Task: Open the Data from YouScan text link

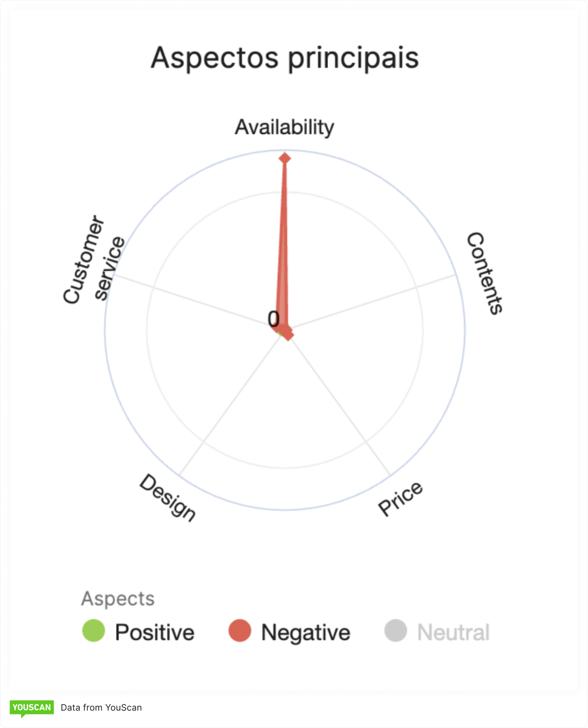Action: [x=101, y=707]
